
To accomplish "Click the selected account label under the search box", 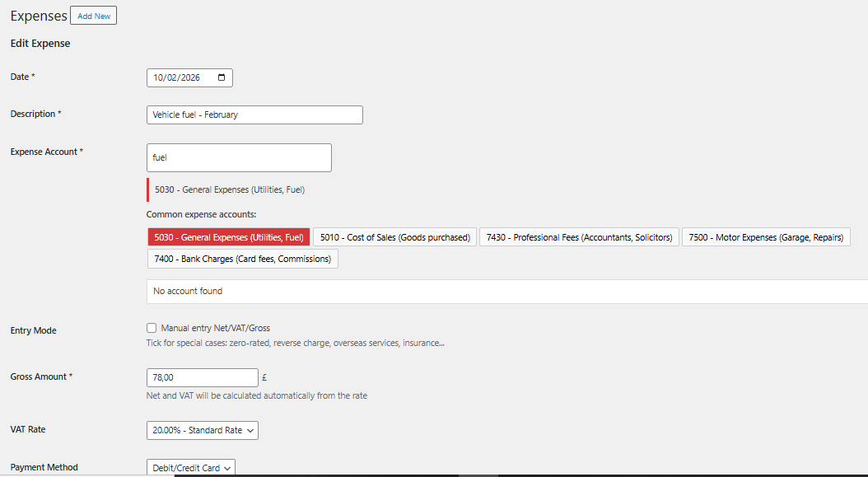I will pyautogui.click(x=229, y=189).
